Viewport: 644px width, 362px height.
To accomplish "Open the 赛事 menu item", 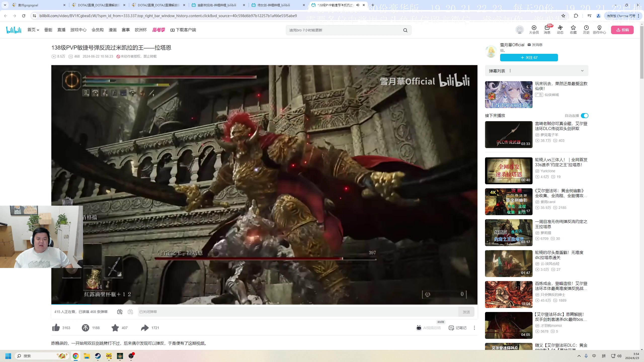I will click(x=126, y=30).
